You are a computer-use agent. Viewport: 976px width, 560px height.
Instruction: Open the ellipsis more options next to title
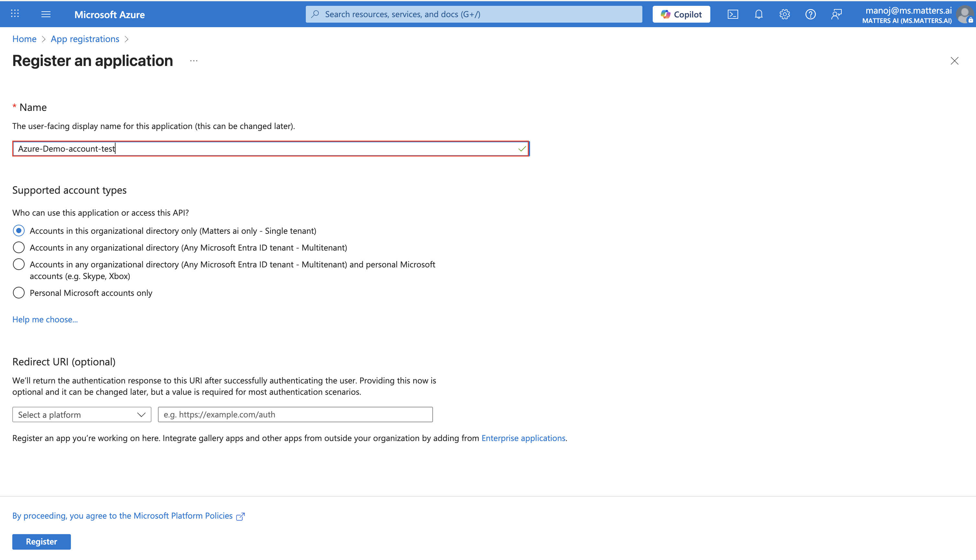[x=194, y=61]
